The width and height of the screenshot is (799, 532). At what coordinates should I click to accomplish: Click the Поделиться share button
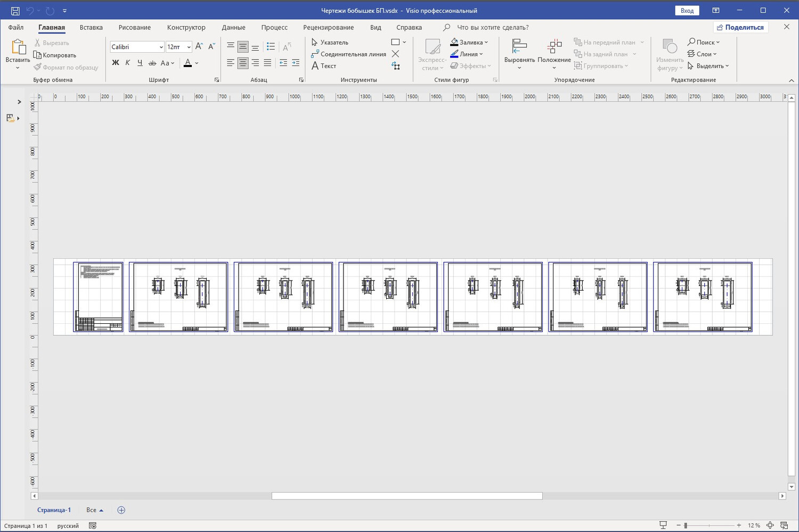click(x=740, y=27)
